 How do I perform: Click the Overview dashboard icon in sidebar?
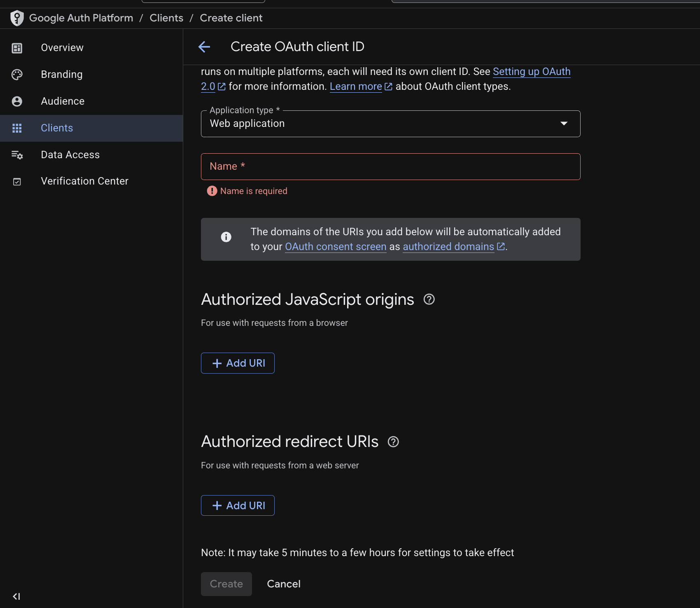(x=17, y=48)
